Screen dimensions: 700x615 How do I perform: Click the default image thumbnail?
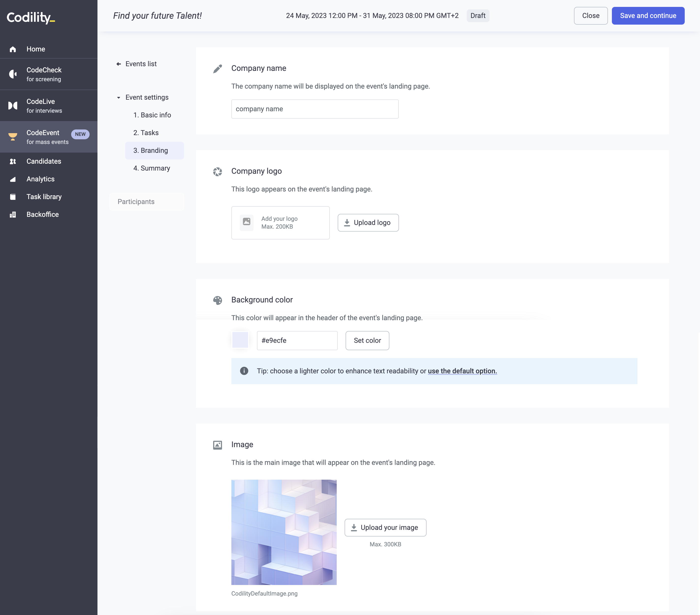[284, 532]
